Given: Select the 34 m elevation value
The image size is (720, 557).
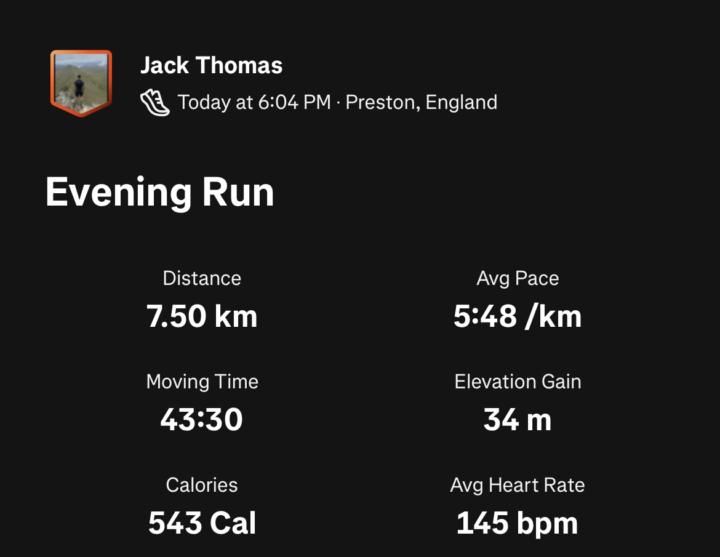Looking at the screenshot, I should [517, 420].
